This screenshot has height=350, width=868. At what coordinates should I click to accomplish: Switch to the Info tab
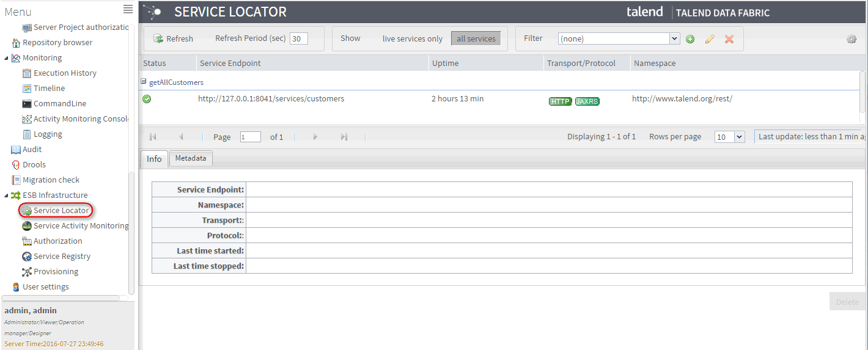coord(154,159)
